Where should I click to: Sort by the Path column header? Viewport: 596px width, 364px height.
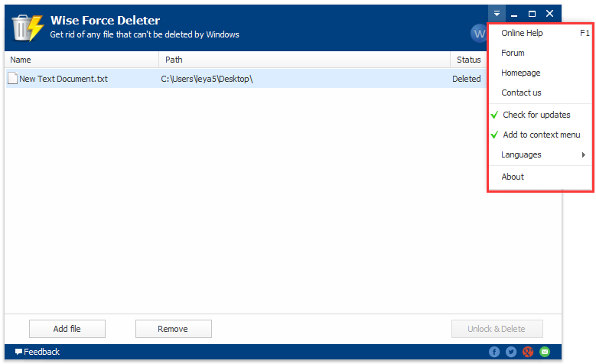click(305, 60)
